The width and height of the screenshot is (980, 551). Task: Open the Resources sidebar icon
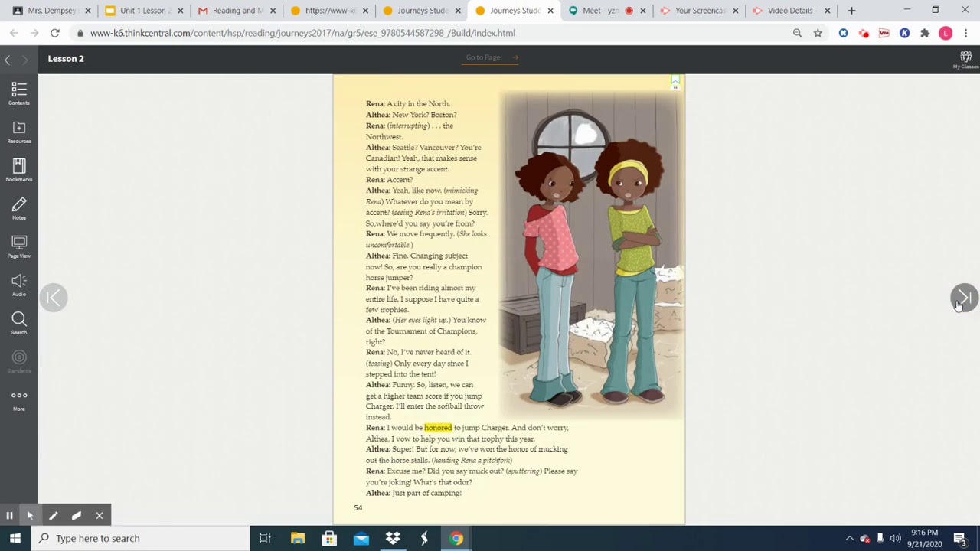point(19,132)
